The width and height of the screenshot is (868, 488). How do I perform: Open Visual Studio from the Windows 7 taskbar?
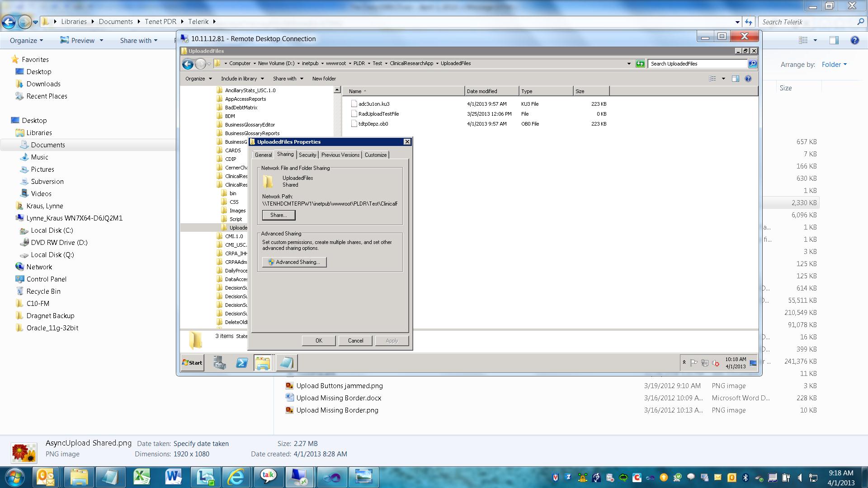(x=332, y=477)
